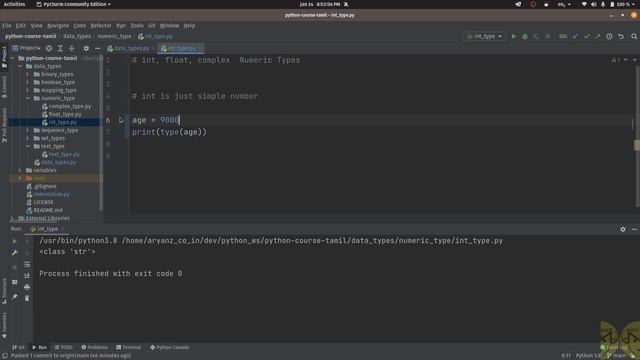
Task: Expand the boolean_type folder
Action: coord(28,82)
